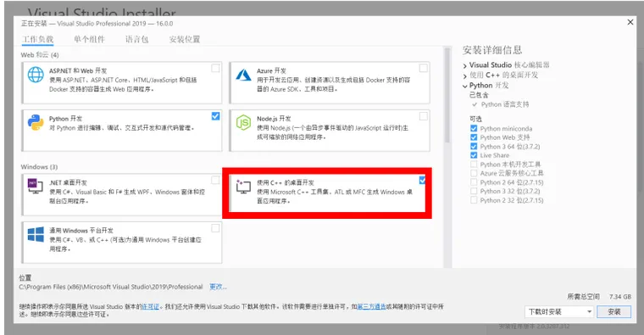Screen dimensions: 644x335
Task: Uncheck the Python development workload checkbox
Action: tap(215, 116)
